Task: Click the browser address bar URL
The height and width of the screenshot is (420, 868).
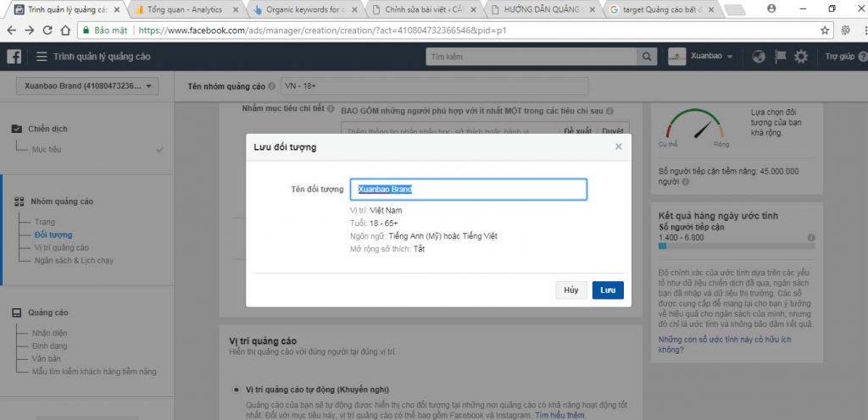Action: coord(322,30)
